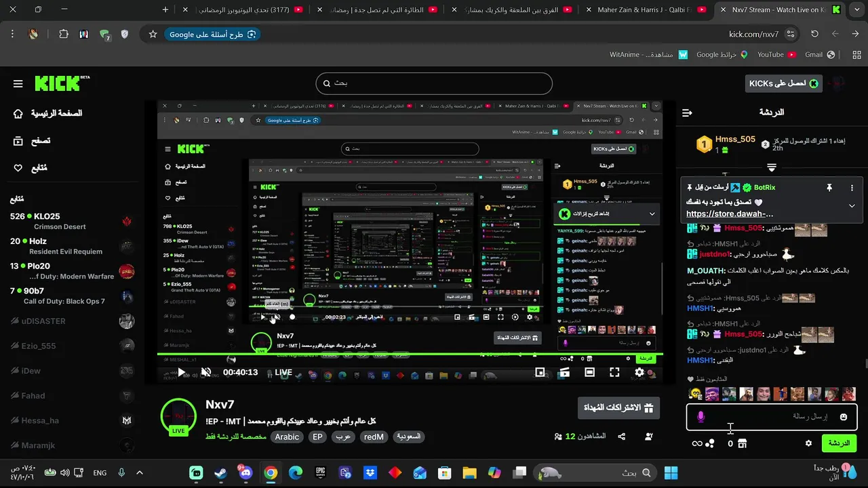Open the store.dawah link in pinned message
Viewport: 868px width, 488px height.
point(730,213)
